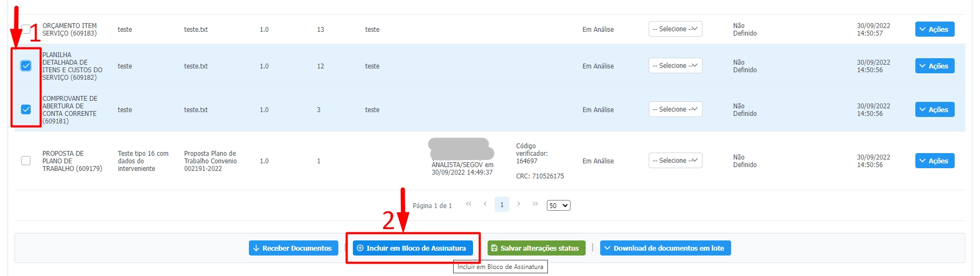980x276 pixels.
Task: Open the 50 items-per-page selector
Action: coord(558,205)
